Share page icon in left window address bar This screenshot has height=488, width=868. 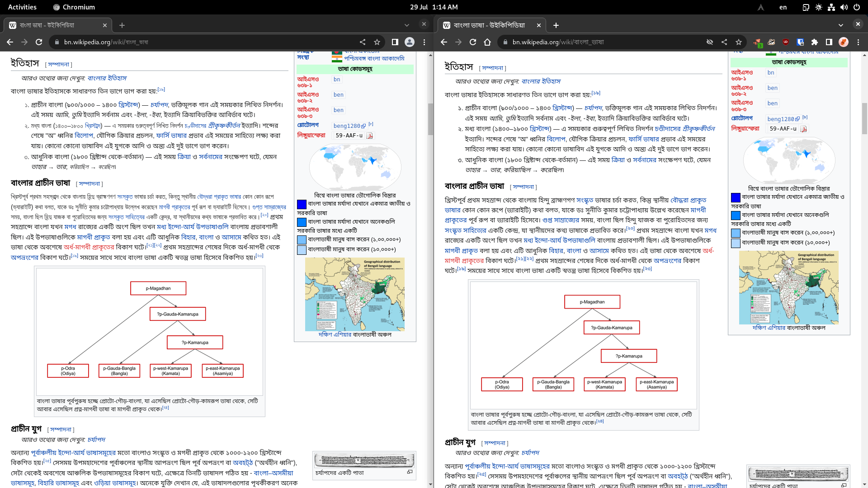(363, 42)
